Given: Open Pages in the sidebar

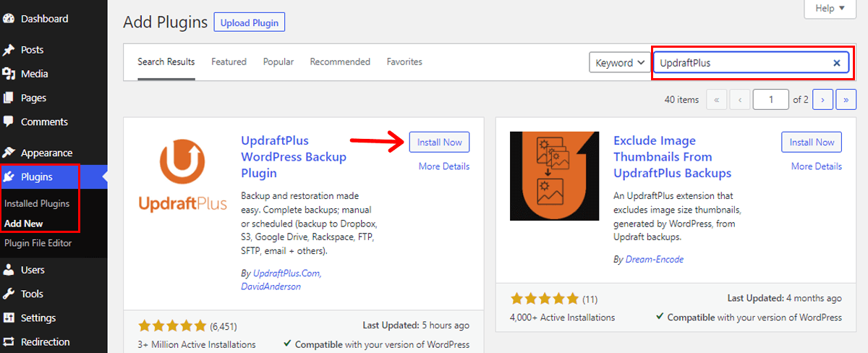Looking at the screenshot, I should (x=54, y=98).
